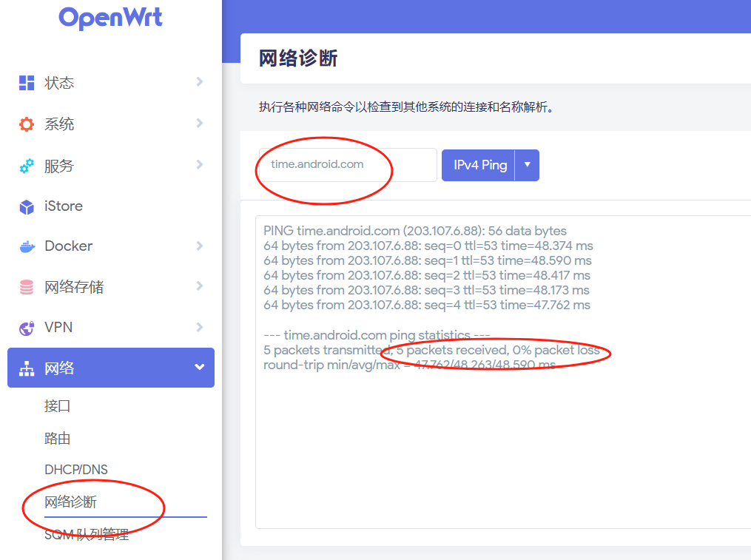Screen dimensions: 751x560
Task: Go to iStore
Action: coord(111,206)
